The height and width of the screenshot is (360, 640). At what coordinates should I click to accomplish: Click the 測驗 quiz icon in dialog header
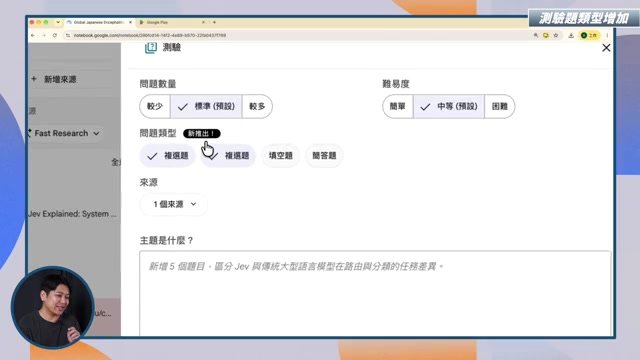(x=151, y=47)
